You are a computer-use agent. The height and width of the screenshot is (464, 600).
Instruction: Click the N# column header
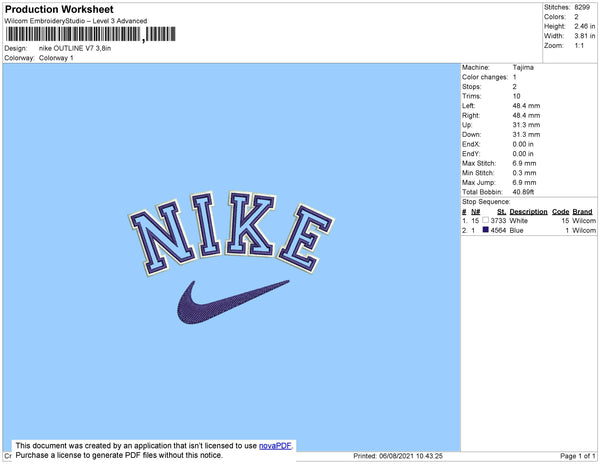point(476,212)
